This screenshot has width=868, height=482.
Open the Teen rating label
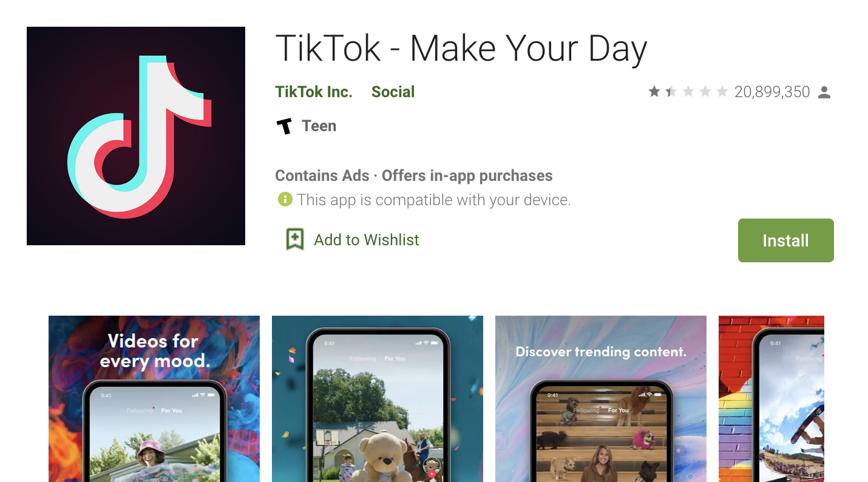point(319,126)
